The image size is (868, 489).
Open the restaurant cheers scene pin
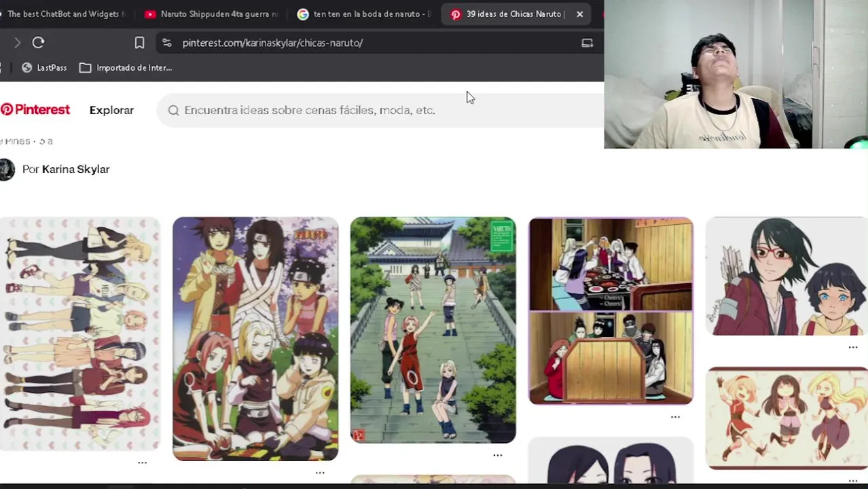[611, 311]
